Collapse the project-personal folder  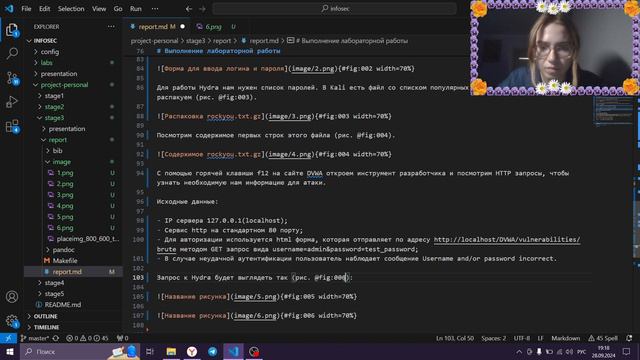pyautogui.click(x=64, y=85)
